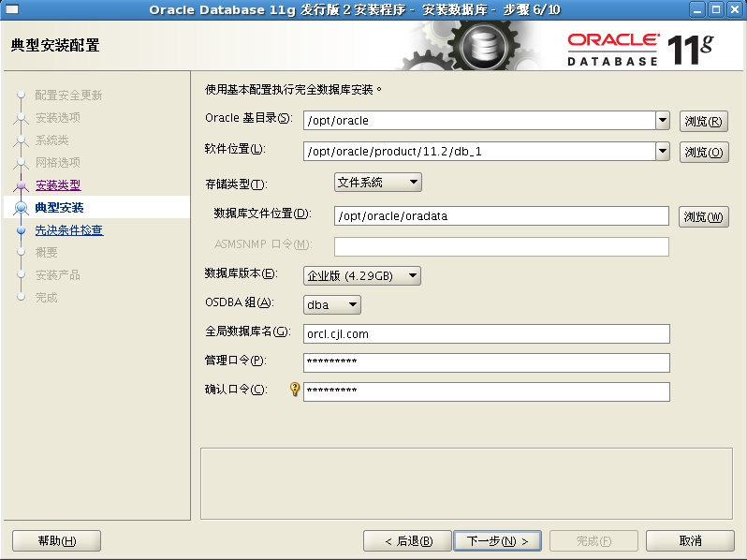This screenshot has height=560, width=747.
Task: Go to the 安装类型 step link
Action: (x=58, y=184)
